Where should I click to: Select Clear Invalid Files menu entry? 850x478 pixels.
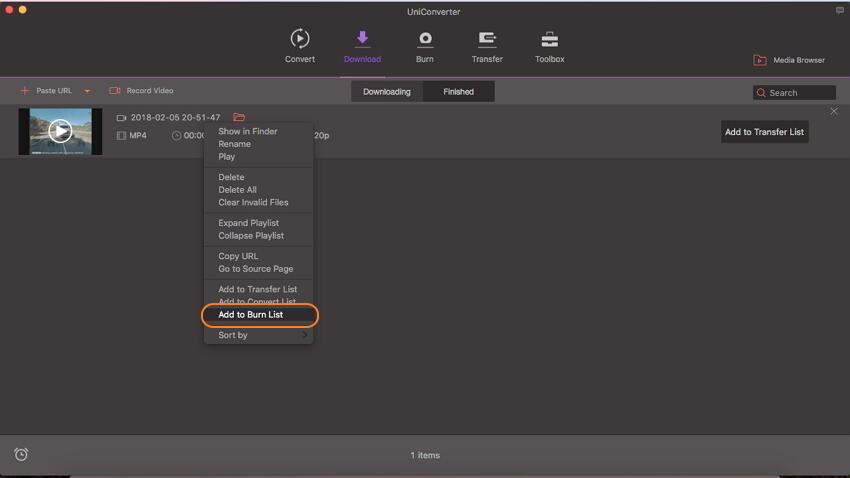253,202
